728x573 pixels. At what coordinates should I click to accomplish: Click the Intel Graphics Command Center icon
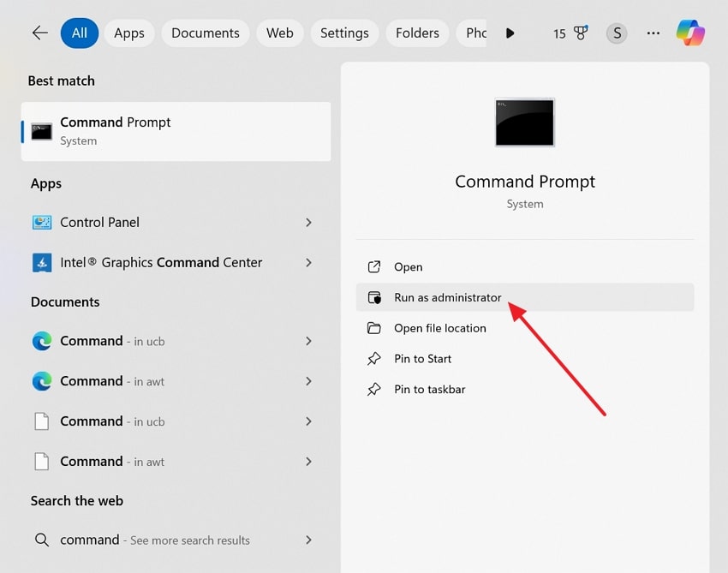click(42, 263)
